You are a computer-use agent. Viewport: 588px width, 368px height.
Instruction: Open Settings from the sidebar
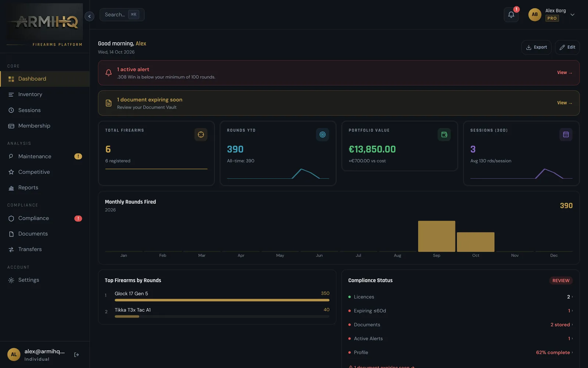45,280
